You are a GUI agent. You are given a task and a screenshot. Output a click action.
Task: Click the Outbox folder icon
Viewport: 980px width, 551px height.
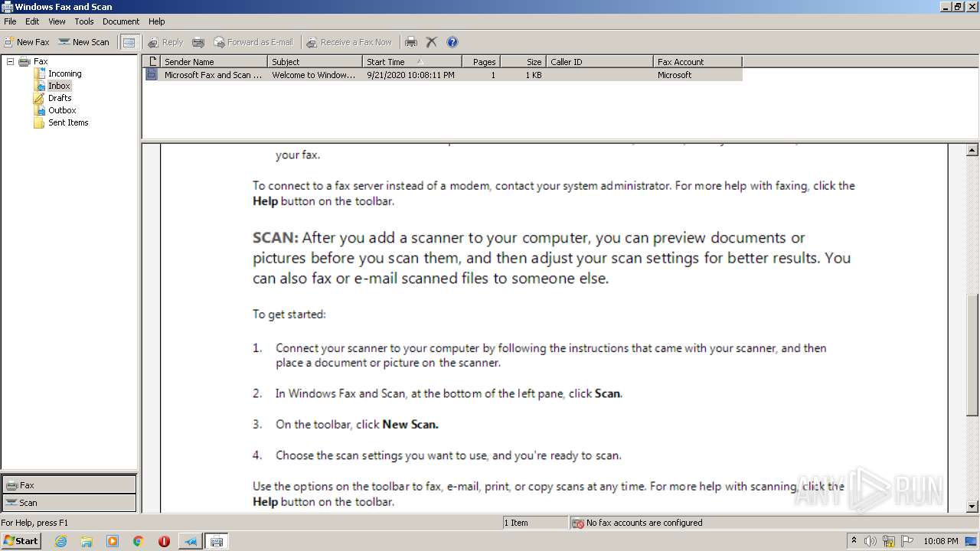coord(39,110)
